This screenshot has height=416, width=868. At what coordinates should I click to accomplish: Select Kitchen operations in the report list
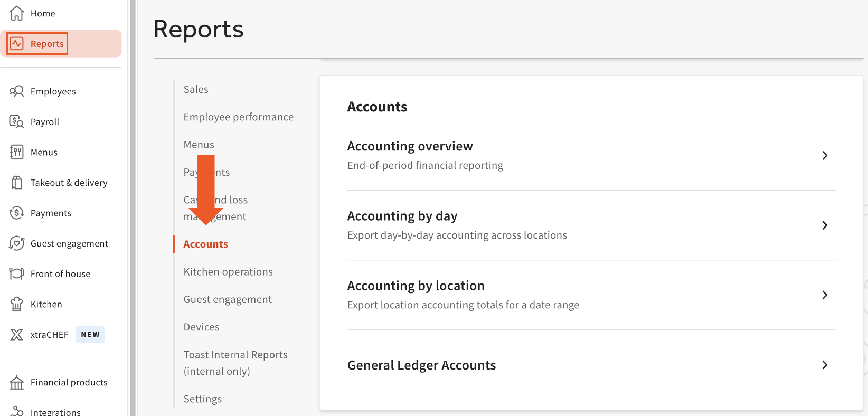pyautogui.click(x=228, y=271)
